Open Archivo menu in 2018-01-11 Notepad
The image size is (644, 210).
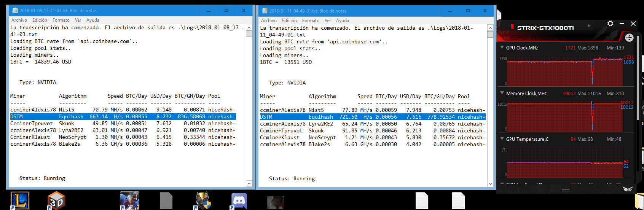coord(269,21)
